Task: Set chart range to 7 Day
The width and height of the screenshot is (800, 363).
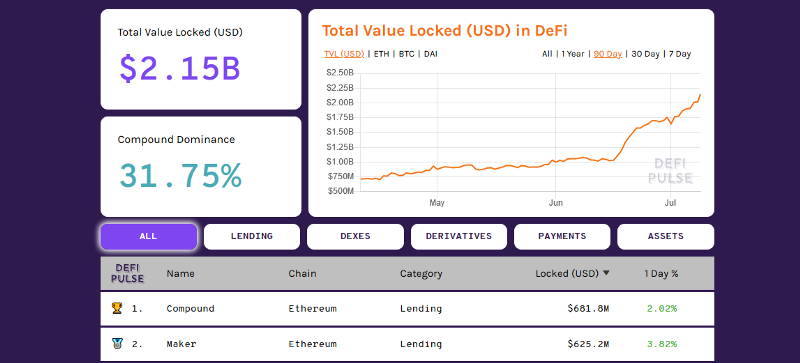Action: point(680,54)
